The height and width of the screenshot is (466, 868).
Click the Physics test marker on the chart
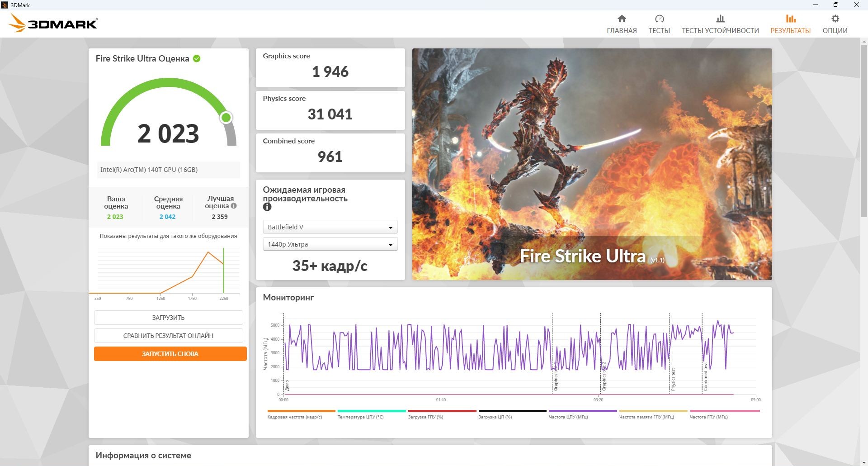[x=673, y=379]
